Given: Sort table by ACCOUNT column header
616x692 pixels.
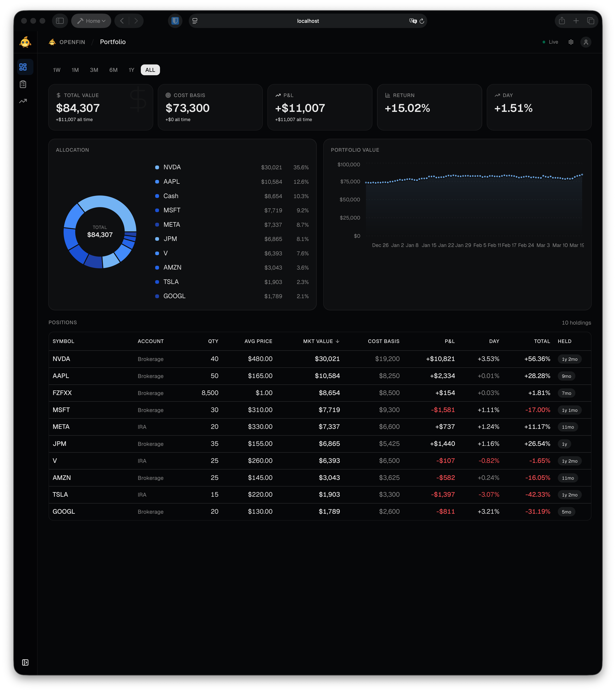Looking at the screenshot, I should (x=151, y=341).
